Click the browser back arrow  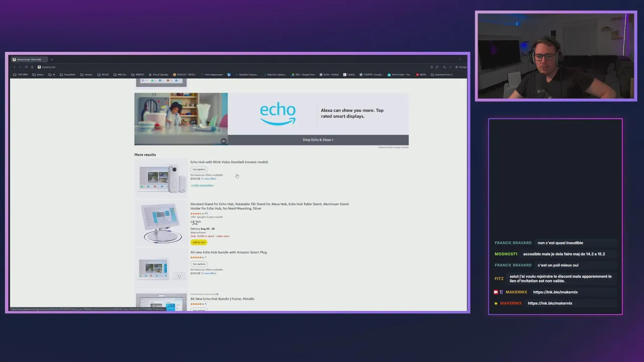(14, 67)
